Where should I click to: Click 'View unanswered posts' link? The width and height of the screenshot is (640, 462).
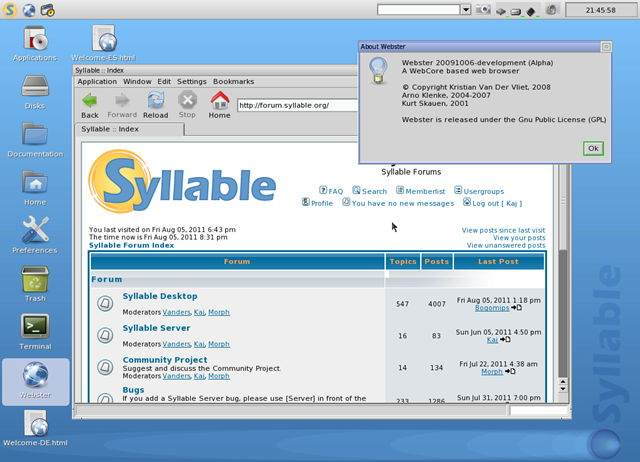[506, 245]
